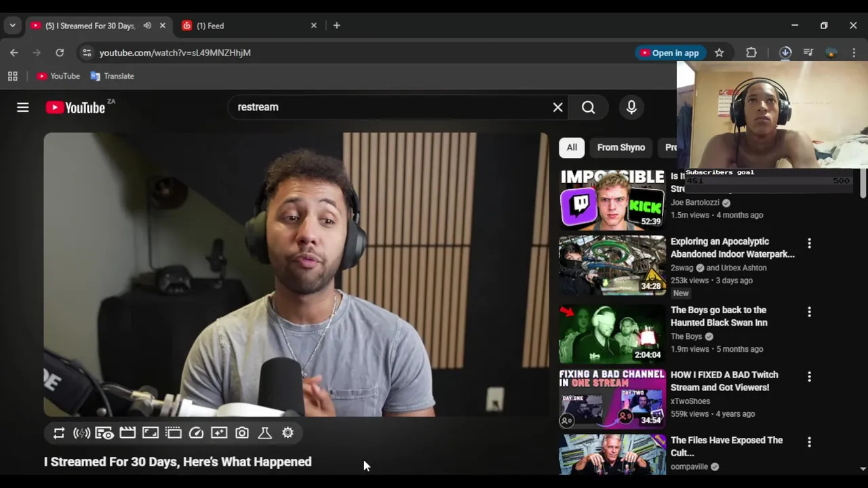Click the Open in app button
The height and width of the screenshot is (488, 868).
coord(669,53)
